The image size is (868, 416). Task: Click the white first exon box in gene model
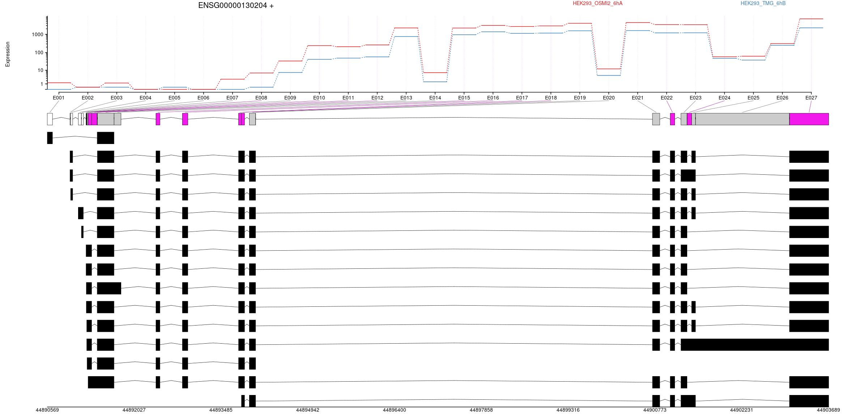coord(50,119)
